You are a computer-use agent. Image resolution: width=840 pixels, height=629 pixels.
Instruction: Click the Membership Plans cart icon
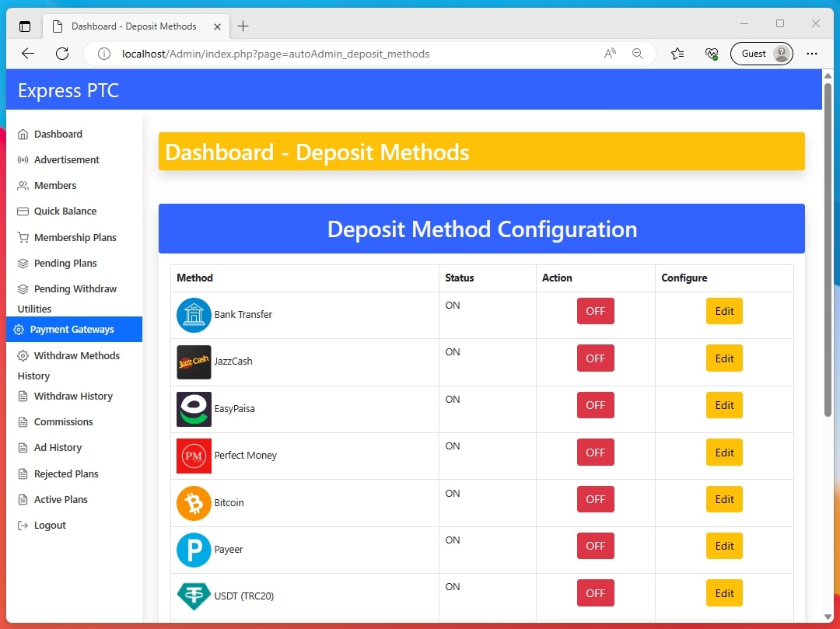(x=23, y=237)
